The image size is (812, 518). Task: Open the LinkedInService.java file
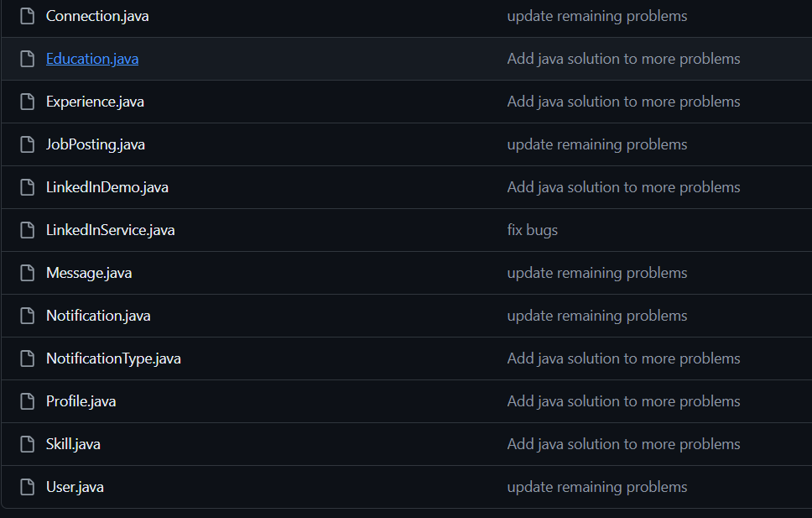click(110, 230)
